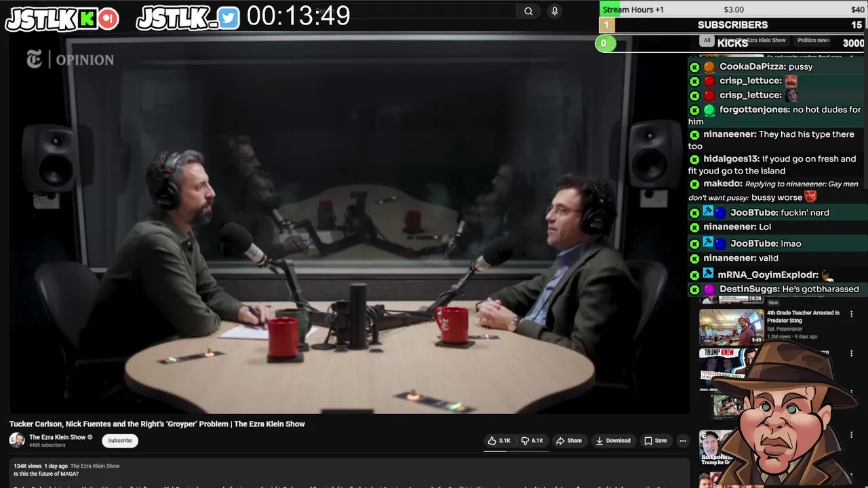Open options menu for 4th Grade Teacher video
Image resolution: width=868 pixels, height=488 pixels.
[x=852, y=314]
